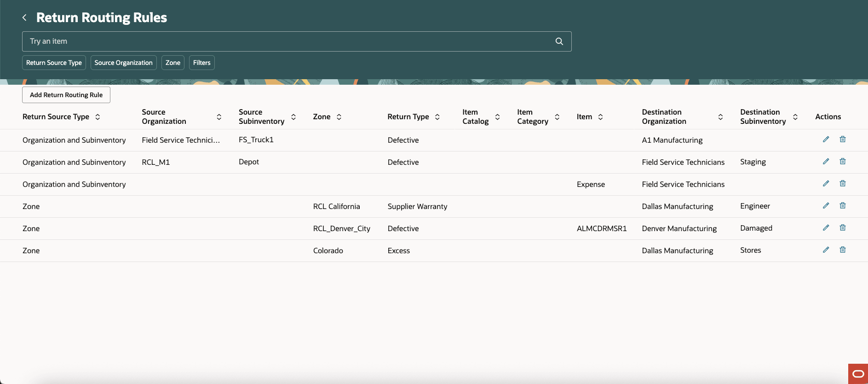Select the Expense item cell

tap(591, 184)
